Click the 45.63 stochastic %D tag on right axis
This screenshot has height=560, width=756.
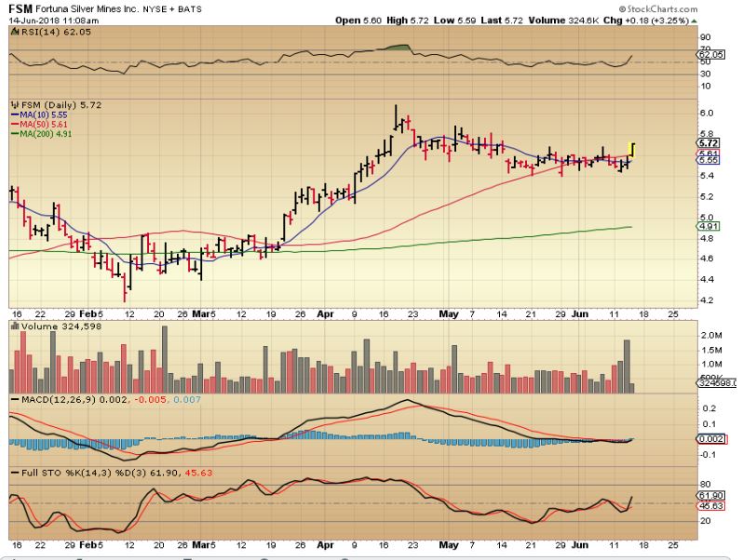pyautogui.click(x=711, y=505)
